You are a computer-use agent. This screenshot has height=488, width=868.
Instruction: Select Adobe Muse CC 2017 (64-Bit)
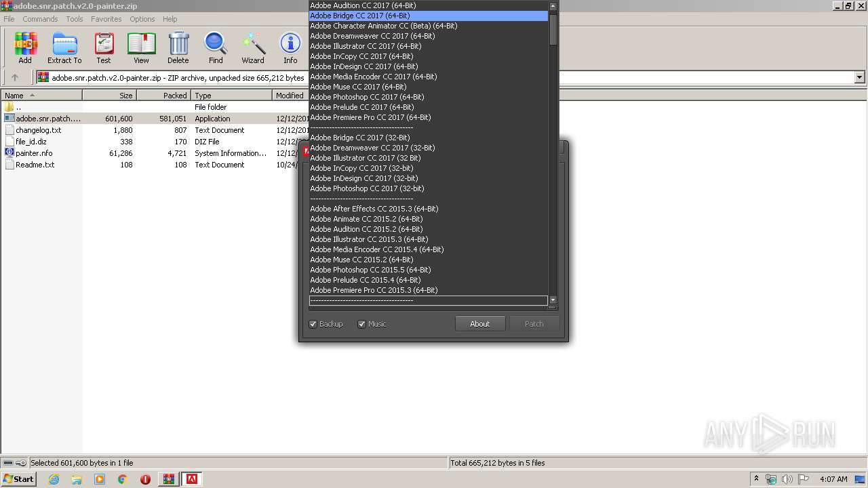[429, 87]
